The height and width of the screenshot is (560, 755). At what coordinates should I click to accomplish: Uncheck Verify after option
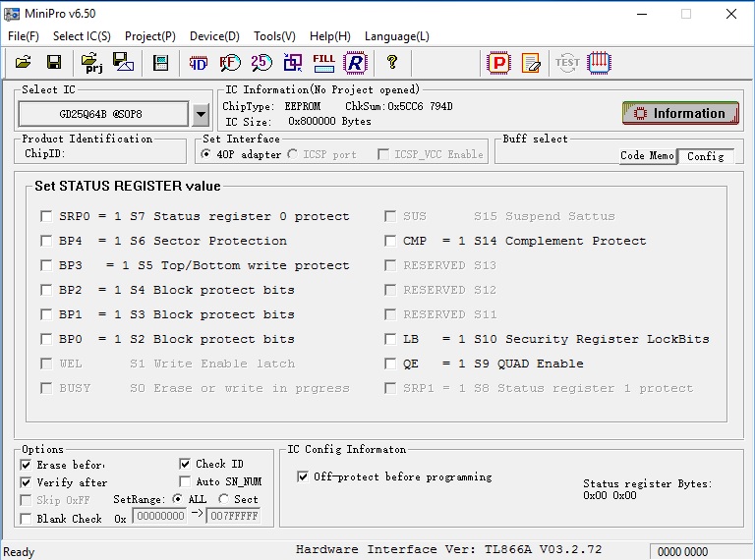(x=26, y=482)
